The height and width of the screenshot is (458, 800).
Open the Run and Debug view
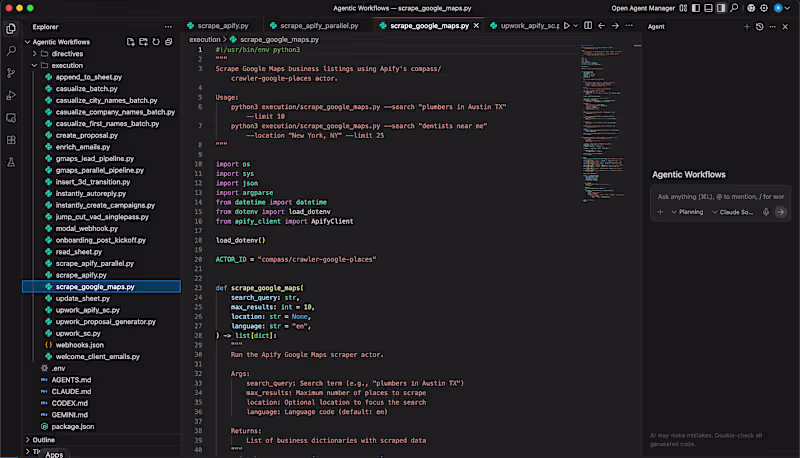point(11,95)
